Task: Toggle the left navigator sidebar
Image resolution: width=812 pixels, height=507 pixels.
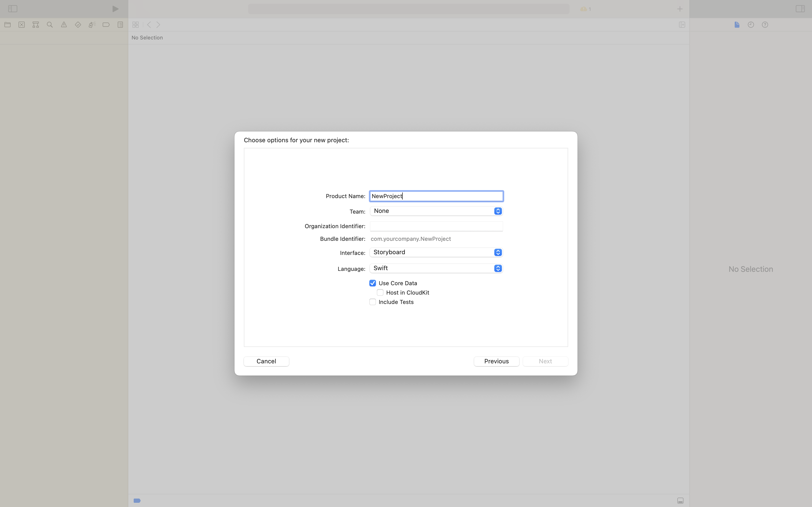Action: 13,9
